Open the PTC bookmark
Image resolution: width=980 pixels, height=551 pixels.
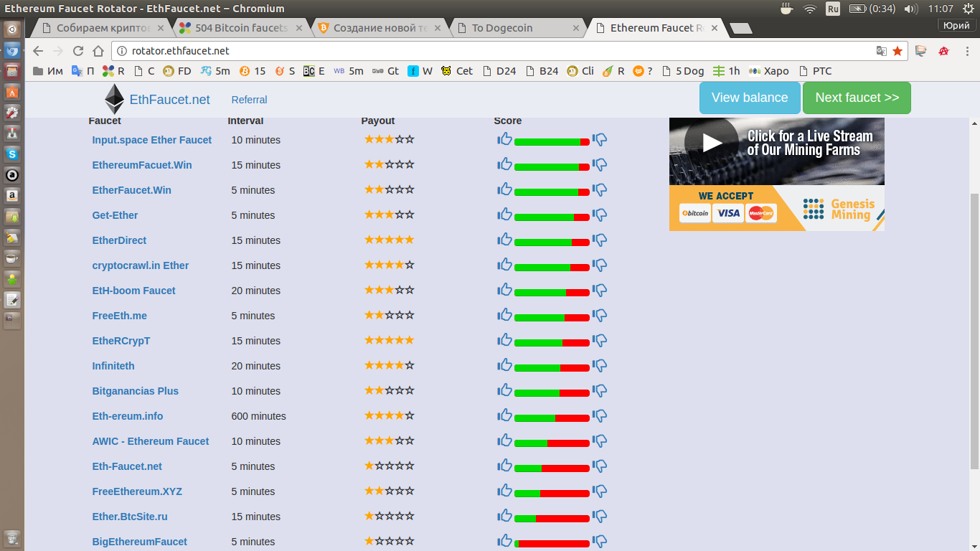814,71
